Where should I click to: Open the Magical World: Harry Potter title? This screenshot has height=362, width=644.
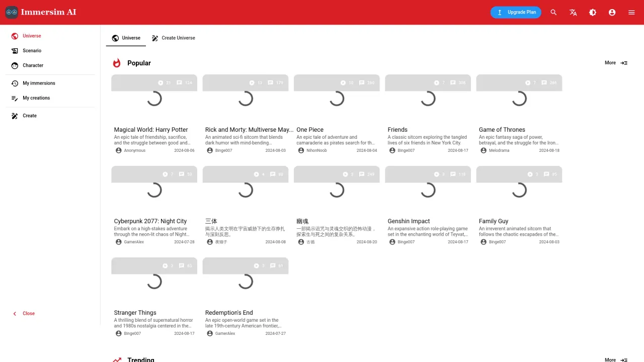click(151, 130)
